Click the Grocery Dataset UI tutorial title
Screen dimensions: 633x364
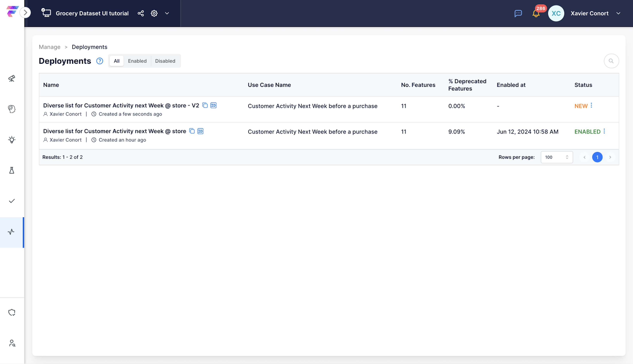coord(92,13)
